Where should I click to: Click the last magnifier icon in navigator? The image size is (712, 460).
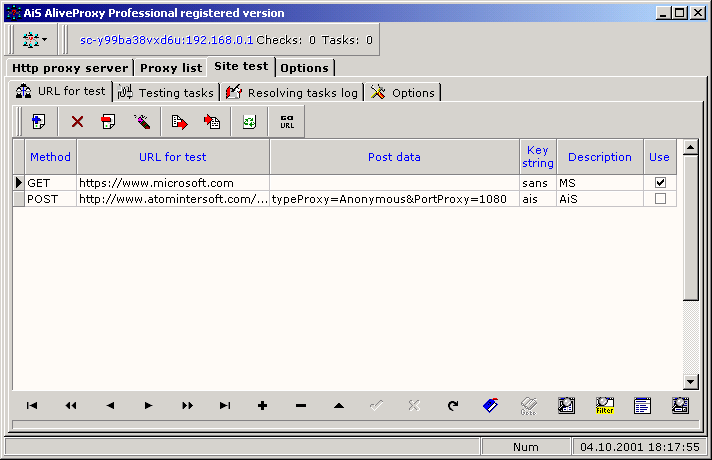[x=680, y=406]
